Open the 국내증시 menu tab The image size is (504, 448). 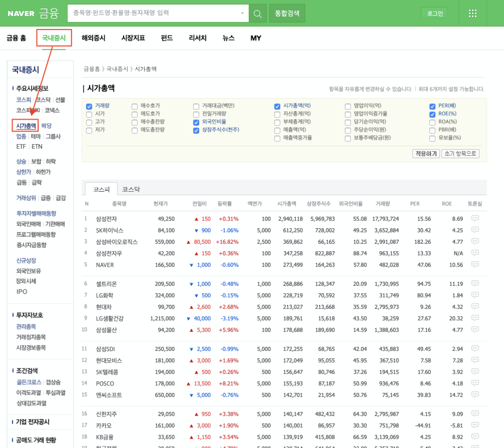click(54, 38)
